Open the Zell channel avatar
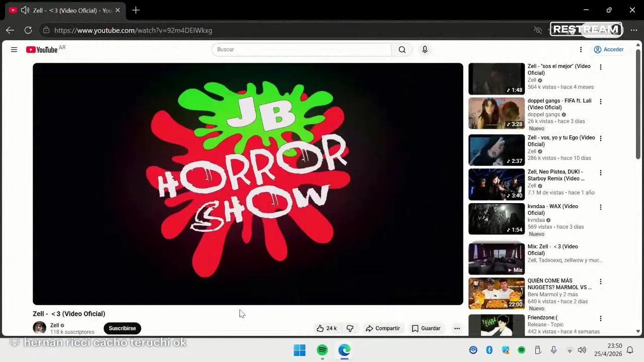This screenshot has height=362, width=644. [x=39, y=328]
